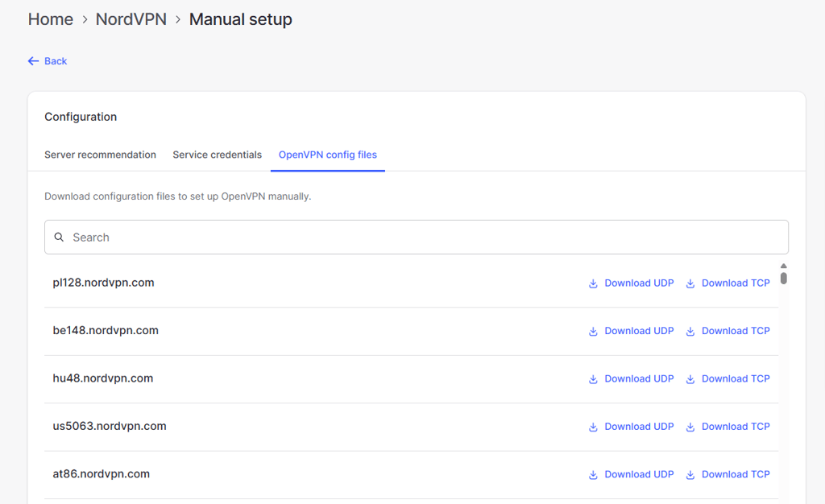Click the download icon beside pl128 Download UDP
Viewport: 825px width, 504px height.
coord(593,283)
